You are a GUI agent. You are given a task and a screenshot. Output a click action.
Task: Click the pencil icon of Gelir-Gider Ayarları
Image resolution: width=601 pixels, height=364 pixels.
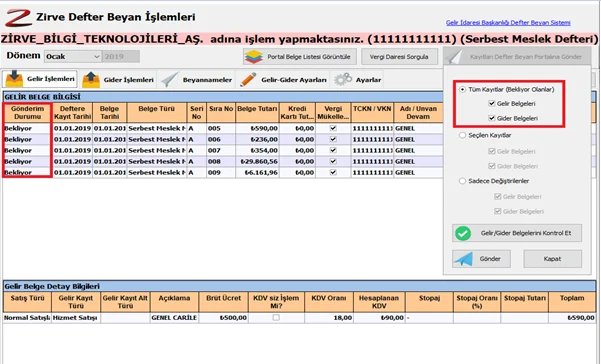click(x=248, y=79)
